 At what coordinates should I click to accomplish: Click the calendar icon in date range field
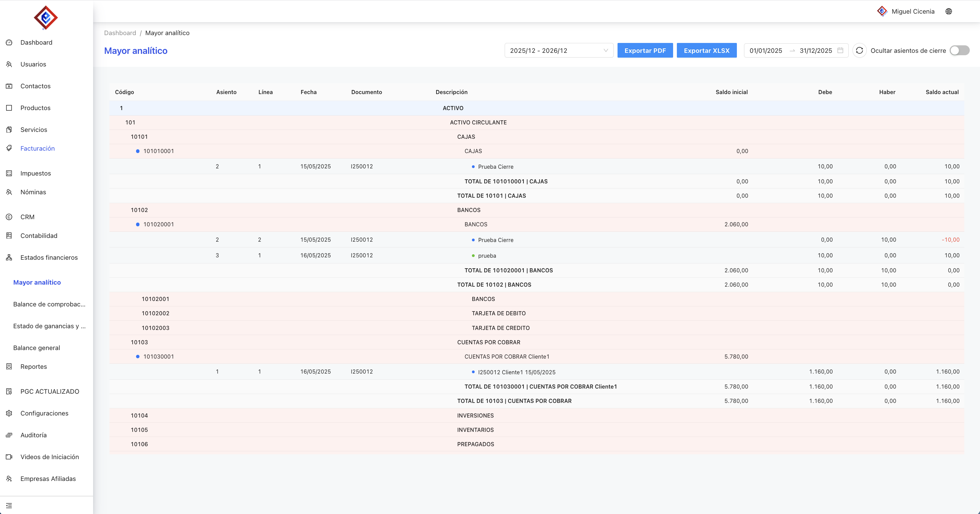point(841,50)
